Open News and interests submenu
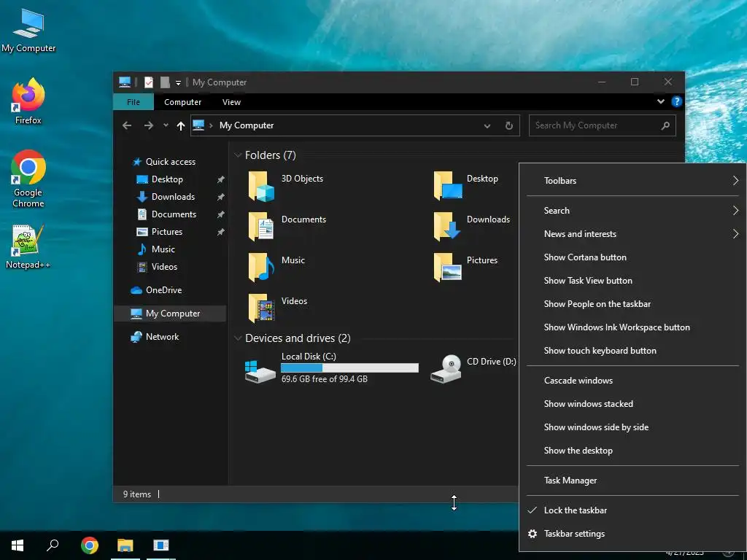Viewport: 747px width, 560px height. click(x=632, y=234)
